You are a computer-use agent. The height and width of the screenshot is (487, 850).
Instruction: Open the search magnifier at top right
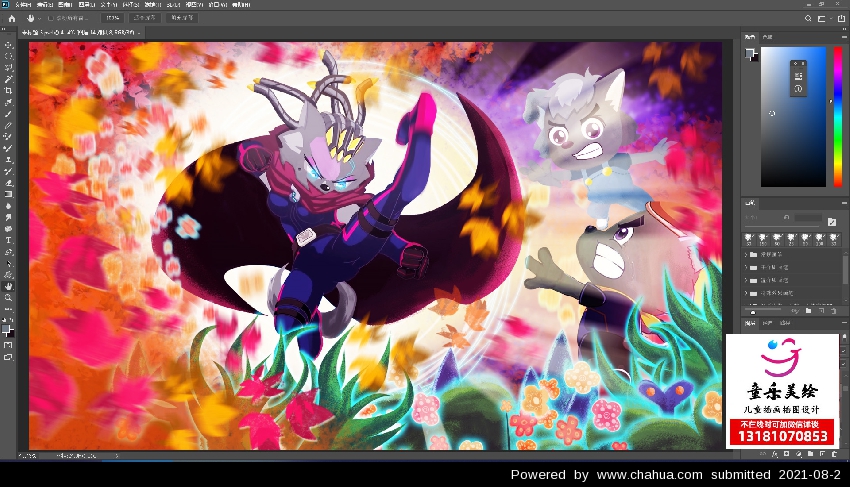click(808, 18)
